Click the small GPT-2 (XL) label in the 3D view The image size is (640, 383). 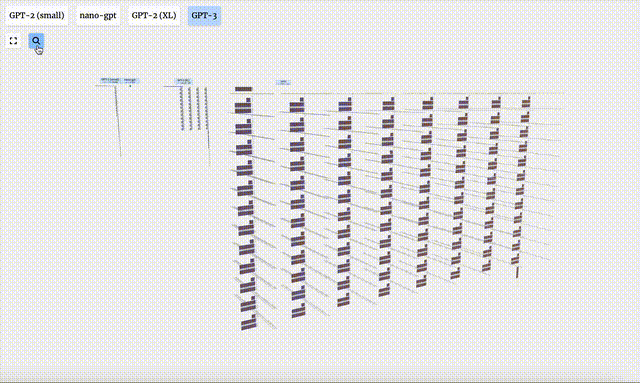[x=183, y=81]
